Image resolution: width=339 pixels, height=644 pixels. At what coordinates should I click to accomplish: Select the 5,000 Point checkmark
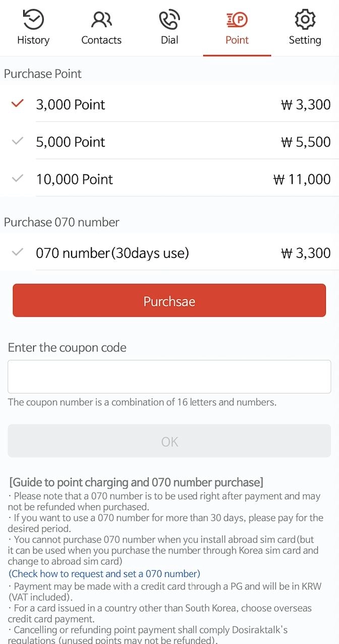tap(18, 141)
